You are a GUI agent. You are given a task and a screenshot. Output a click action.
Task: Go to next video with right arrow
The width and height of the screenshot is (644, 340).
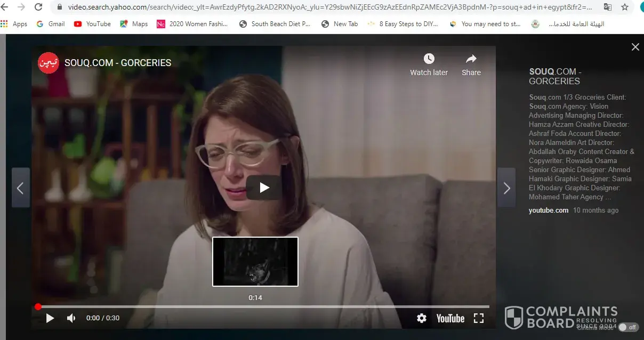pos(506,188)
